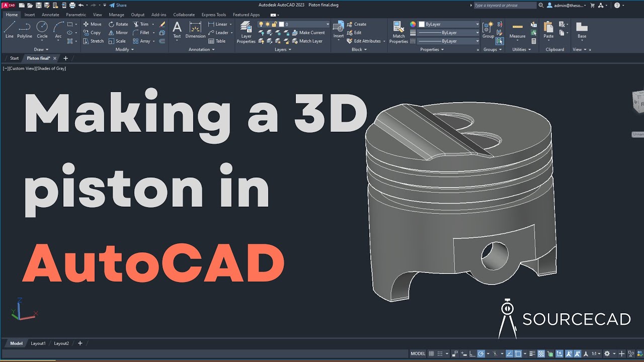This screenshot has height=362, width=644.
Task: Open the ByLayer object color dropdown
Action: 449,24
